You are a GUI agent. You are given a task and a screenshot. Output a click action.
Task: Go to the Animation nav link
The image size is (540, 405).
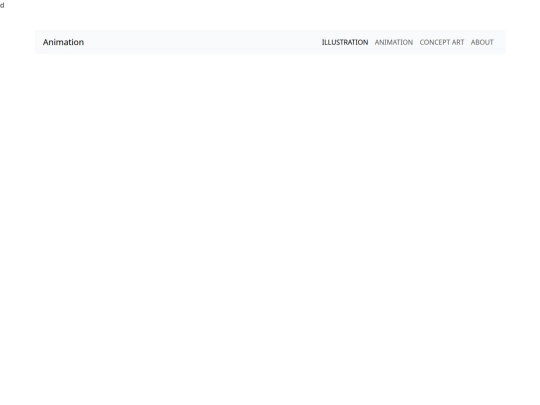[x=394, y=42]
